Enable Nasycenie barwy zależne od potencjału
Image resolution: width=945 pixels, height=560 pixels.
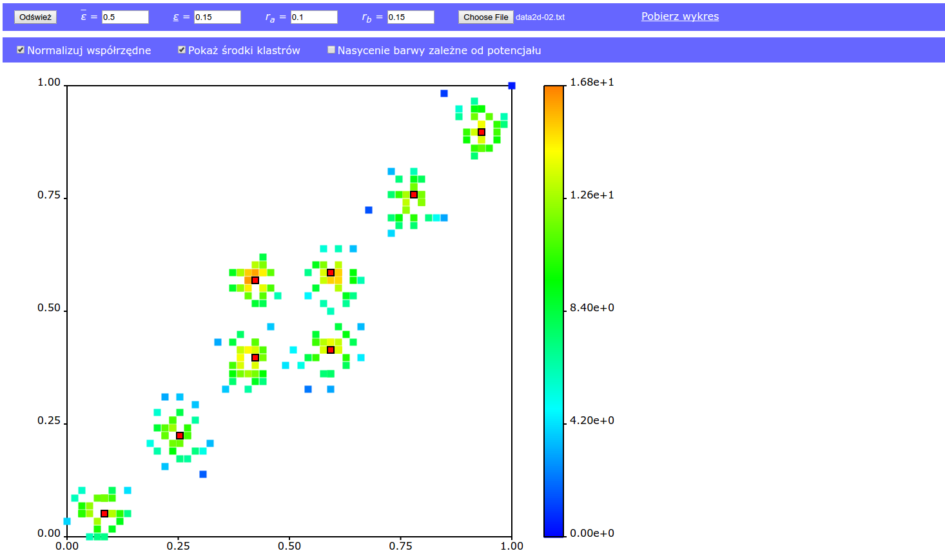click(331, 50)
